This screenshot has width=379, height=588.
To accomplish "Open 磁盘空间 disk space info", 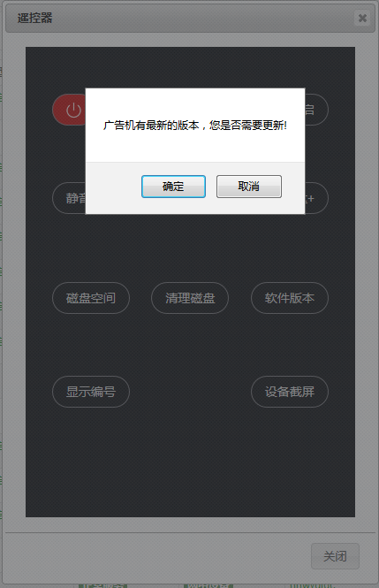I will click(91, 298).
